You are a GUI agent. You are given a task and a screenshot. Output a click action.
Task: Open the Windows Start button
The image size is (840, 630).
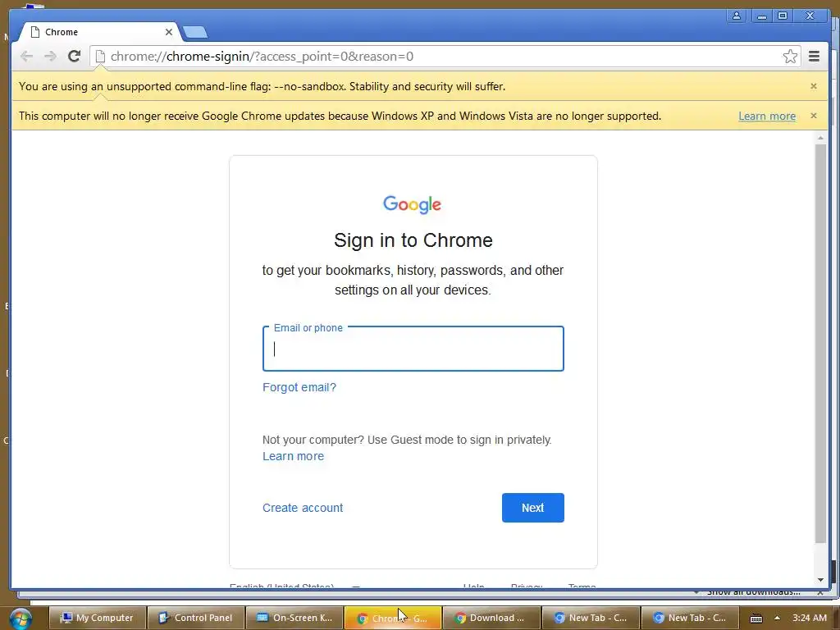(x=21, y=619)
